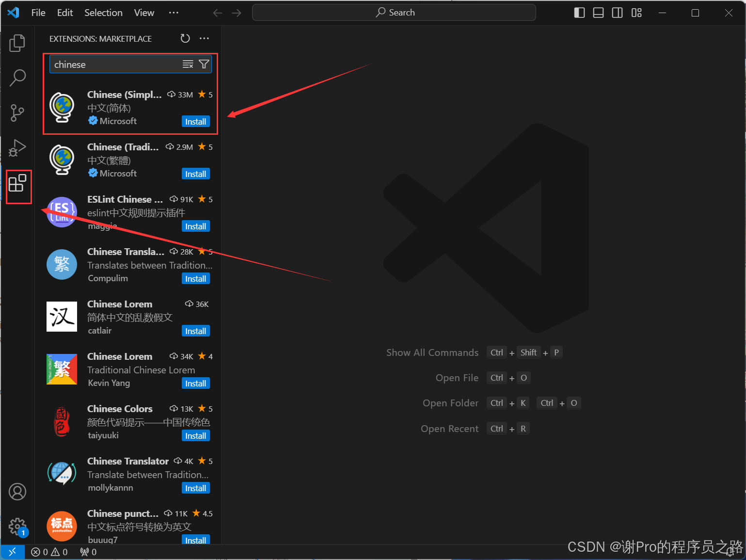Click Microsoft publisher under Chinese (Simplified)

(118, 121)
